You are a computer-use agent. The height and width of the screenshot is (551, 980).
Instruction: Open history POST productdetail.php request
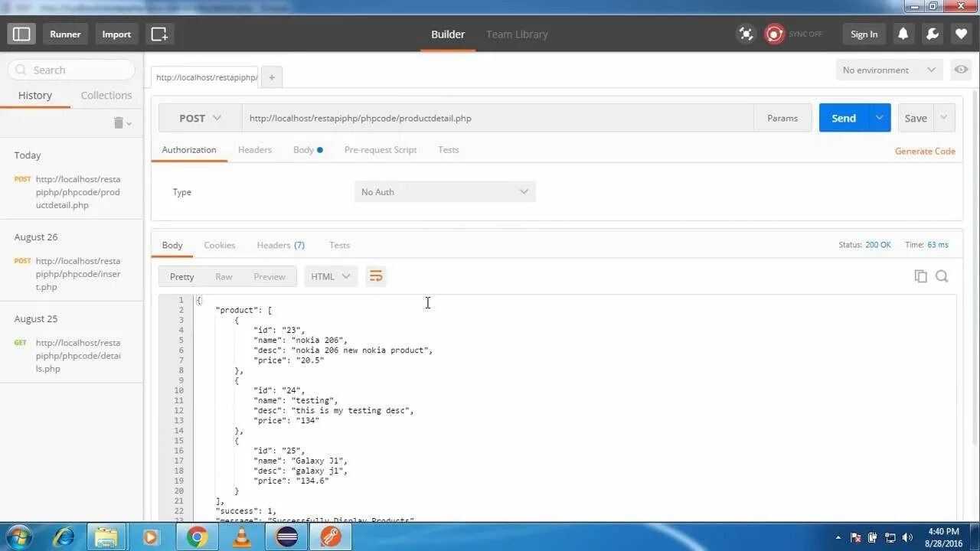[x=70, y=192]
